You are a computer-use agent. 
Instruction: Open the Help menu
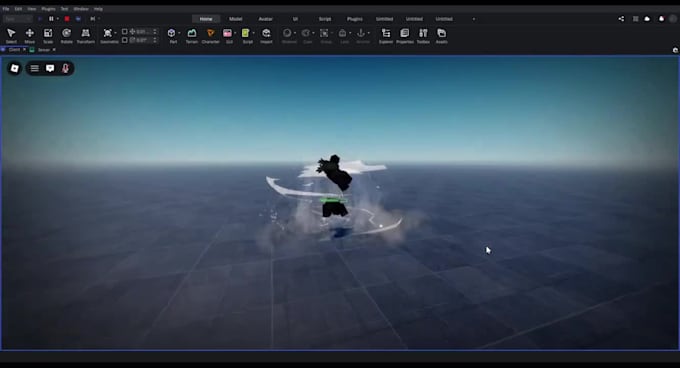point(98,9)
